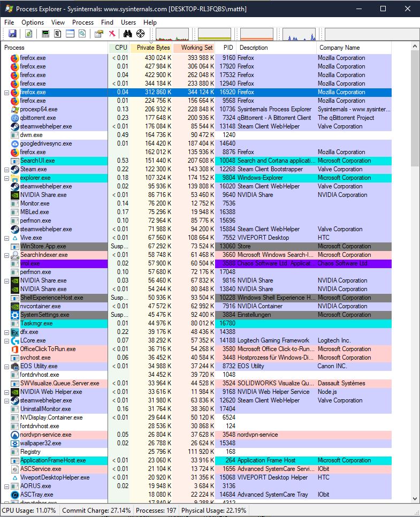Viewport: 420px width, 517px height.
Task: Click the commit history yellow mini graph
Action: 215,34
